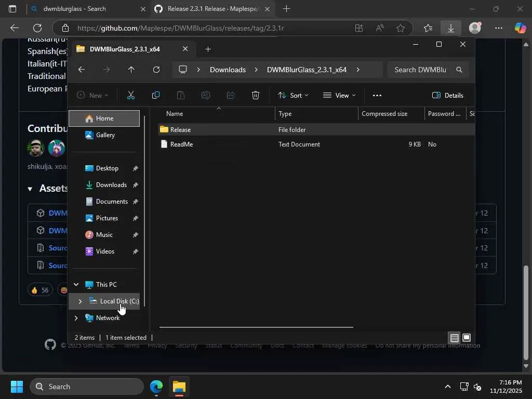This screenshot has height=399, width=532.
Task: Open the View dropdown
Action: tap(339, 96)
